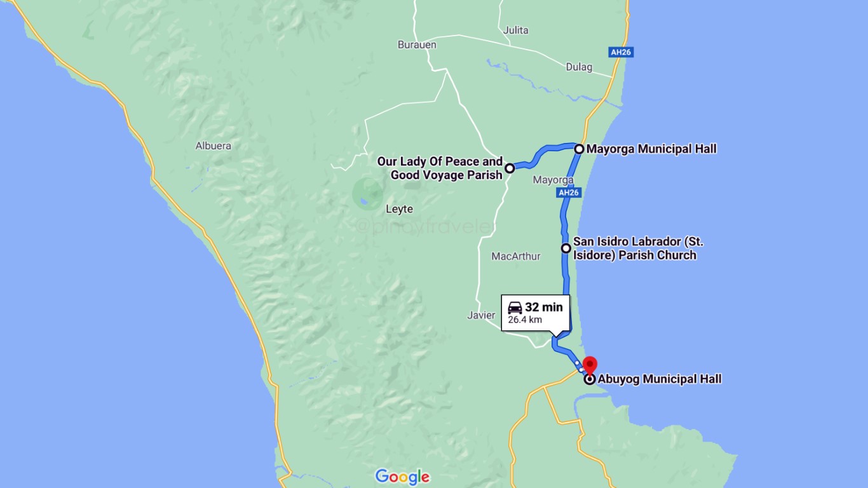Click the Albuera town label
The height and width of the screenshot is (488, 868).
coord(214,146)
